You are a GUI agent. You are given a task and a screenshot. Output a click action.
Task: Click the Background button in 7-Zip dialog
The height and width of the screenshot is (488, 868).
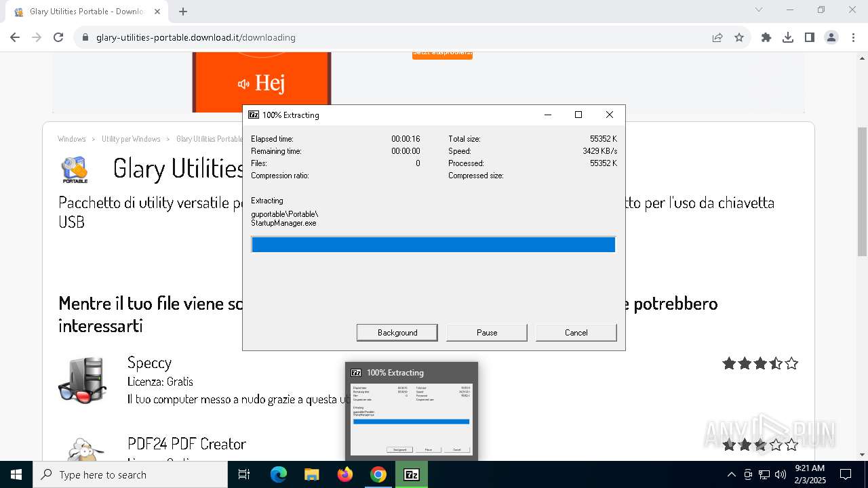[397, 332]
